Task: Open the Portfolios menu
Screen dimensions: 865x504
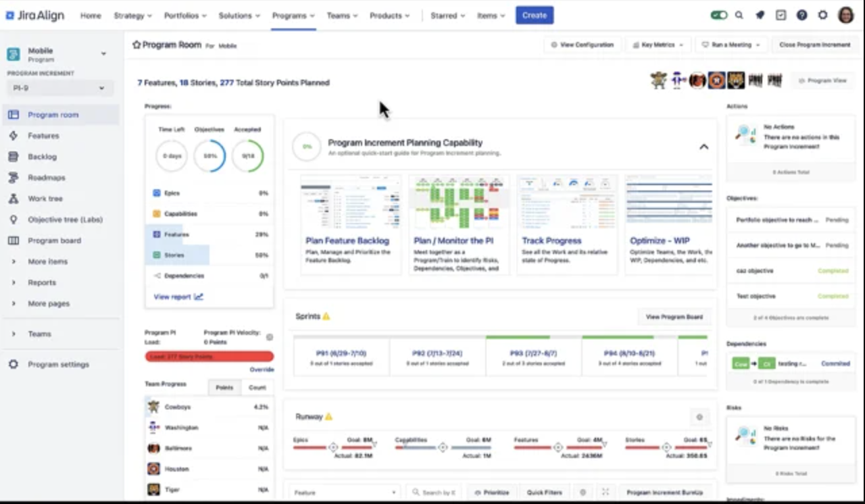Action: [x=187, y=16]
